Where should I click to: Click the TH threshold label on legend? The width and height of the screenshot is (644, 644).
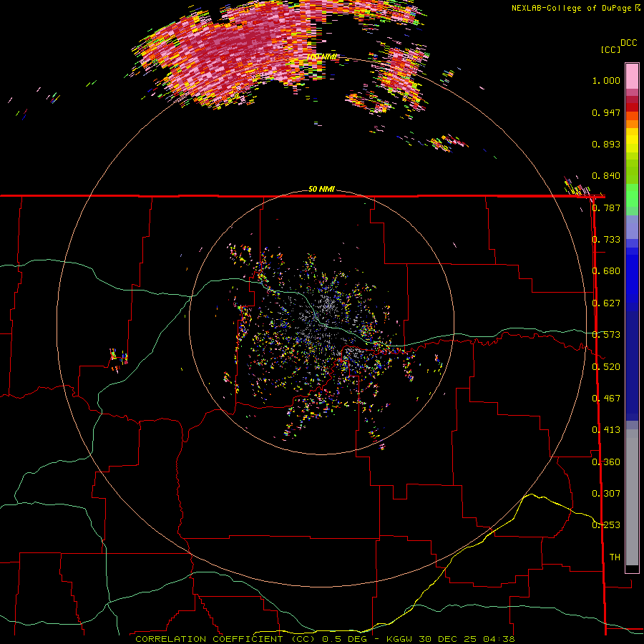click(x=615, y=557)
